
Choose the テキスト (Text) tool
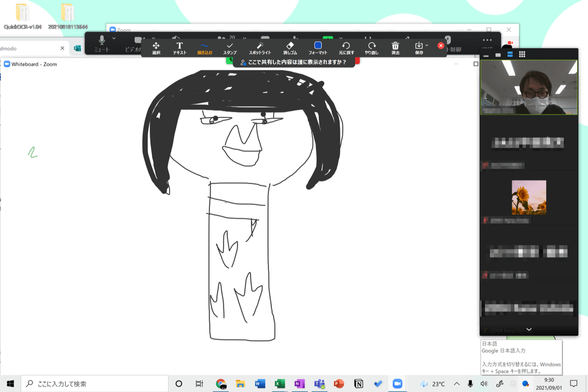[x=179, y=48]
